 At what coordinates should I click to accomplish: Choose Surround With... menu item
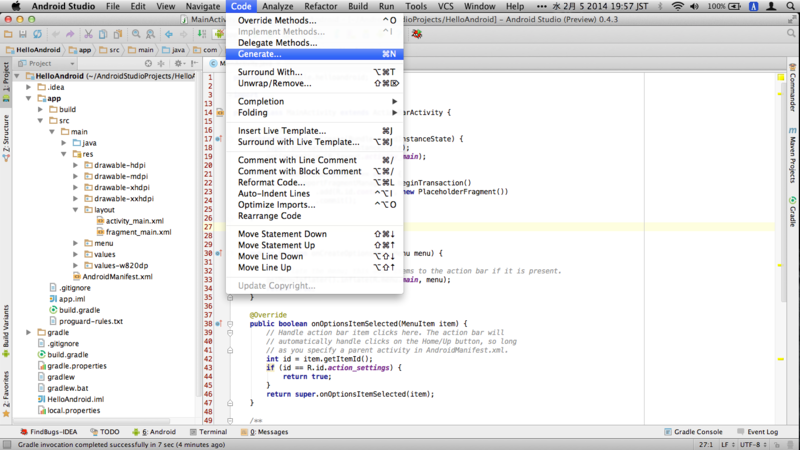[x=314, y=72]
